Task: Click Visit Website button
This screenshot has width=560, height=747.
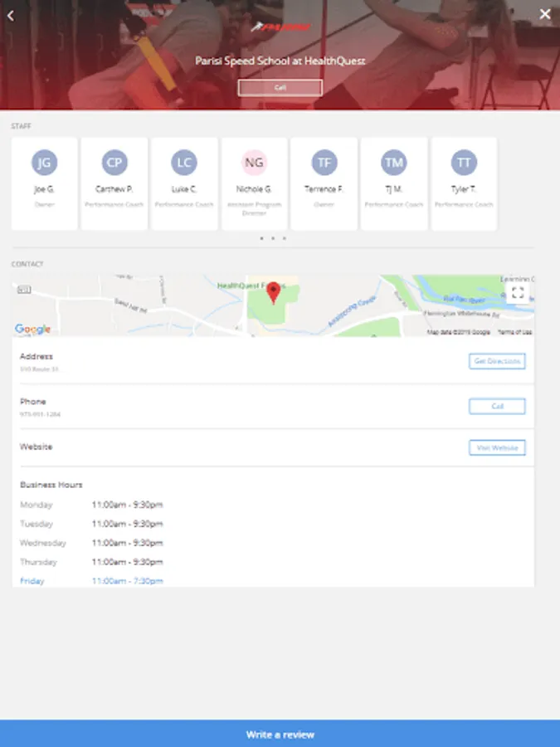Action: 497,448
